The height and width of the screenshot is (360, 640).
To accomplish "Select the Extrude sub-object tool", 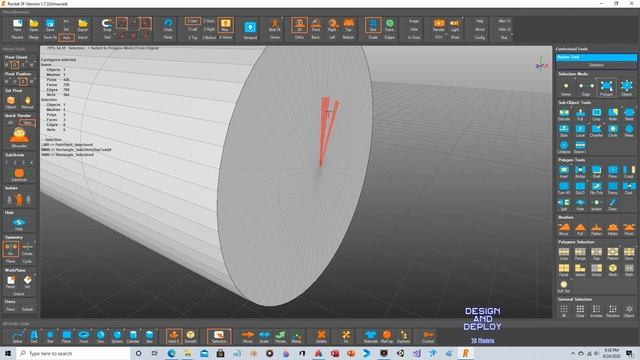I will click(564, 113).
